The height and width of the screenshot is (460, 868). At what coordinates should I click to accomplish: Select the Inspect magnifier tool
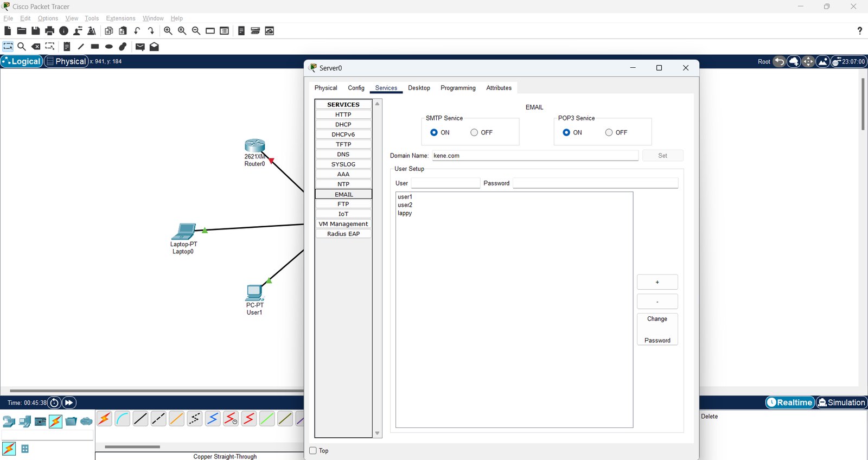pyautogui.click(x=22, y=47)
